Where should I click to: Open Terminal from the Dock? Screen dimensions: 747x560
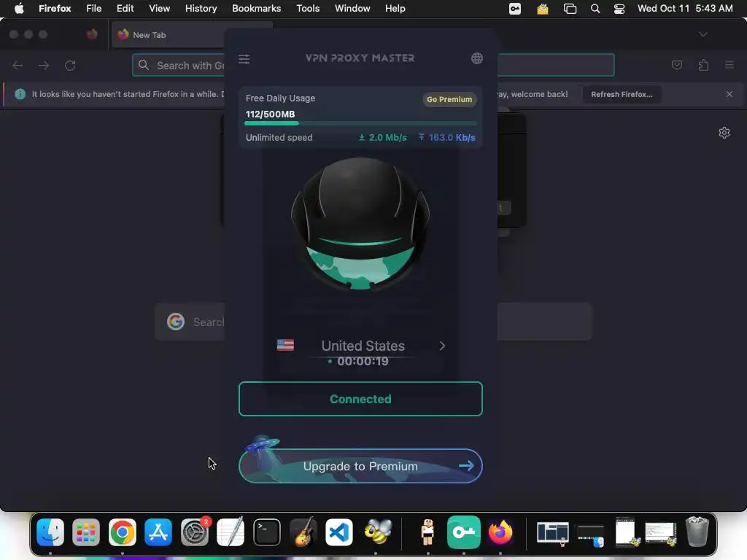click(267, 532)
